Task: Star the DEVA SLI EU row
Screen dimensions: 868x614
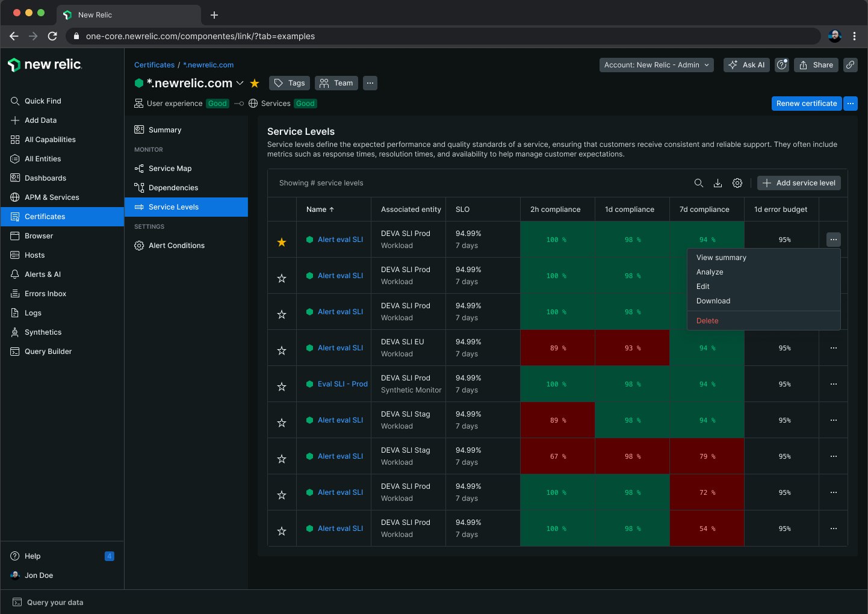Action: (282, 350)
